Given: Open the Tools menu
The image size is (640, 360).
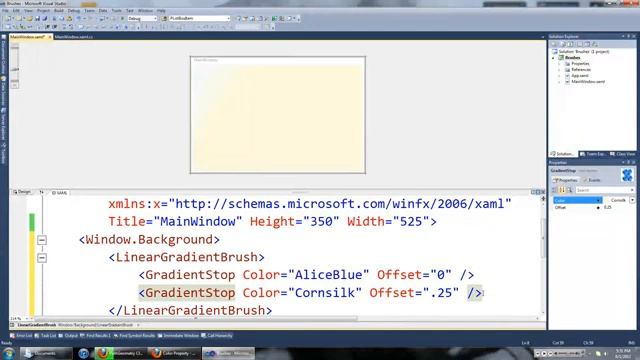Looking at the screenshot, I should (x=117, y=11).
